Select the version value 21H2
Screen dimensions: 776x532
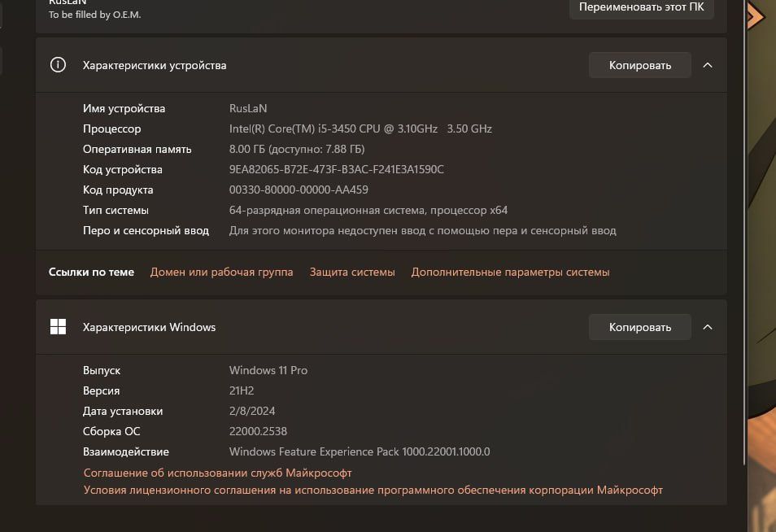[x=242, y=390]
